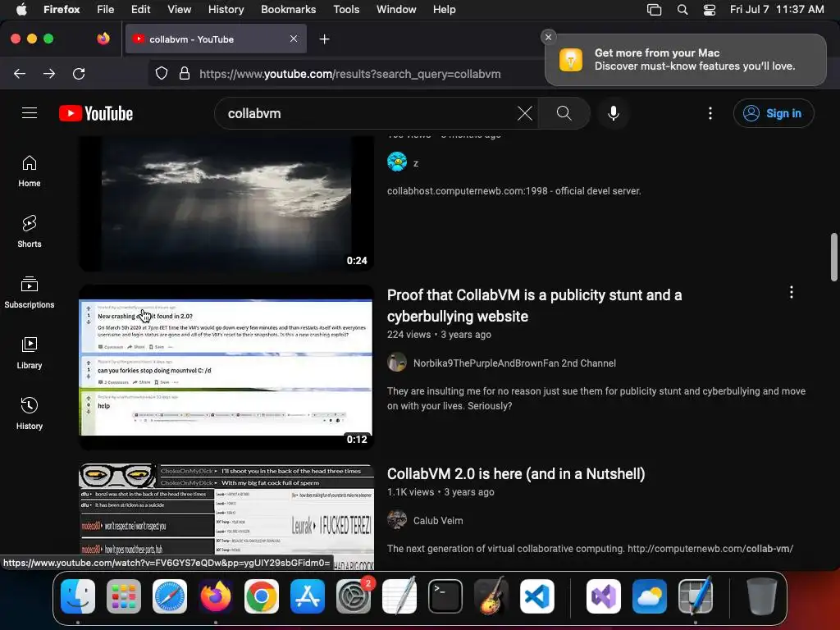Image resolution: width=840 pixels, height=630 pixels.
Task: Open Control Center in the menu bar
Action: (710, 10)
